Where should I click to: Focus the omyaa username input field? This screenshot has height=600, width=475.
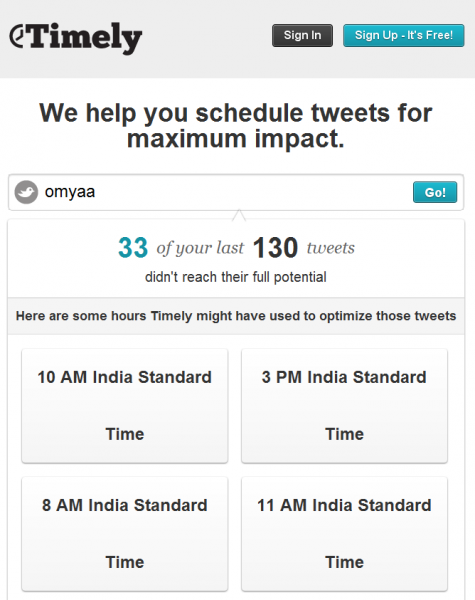pos(226,192)
